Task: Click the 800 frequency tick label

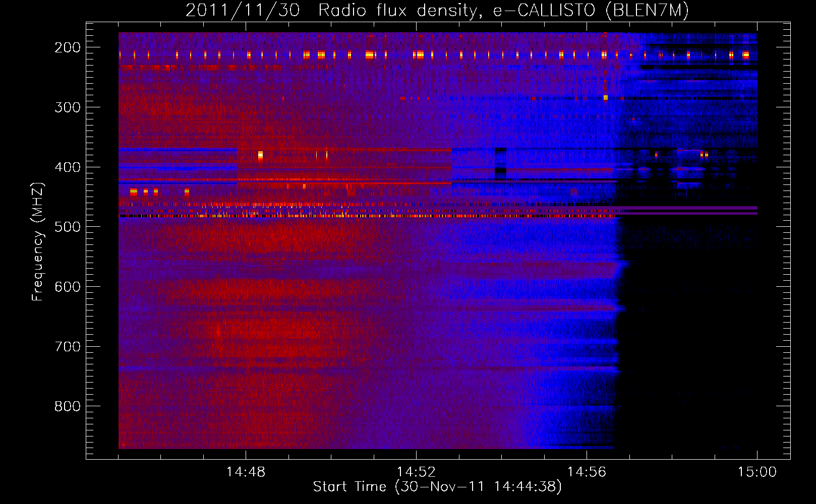Action: 68,406
